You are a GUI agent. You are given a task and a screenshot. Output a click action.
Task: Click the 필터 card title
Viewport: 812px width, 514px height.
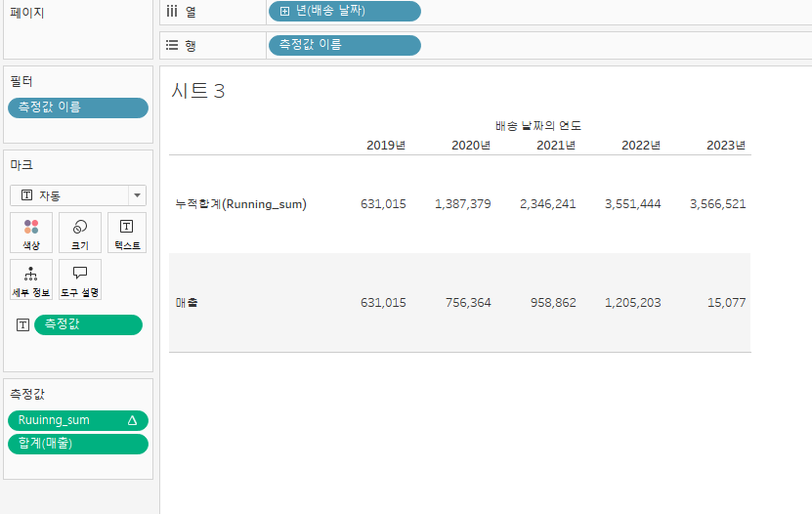pyautogui.click(x=21, y=81)
